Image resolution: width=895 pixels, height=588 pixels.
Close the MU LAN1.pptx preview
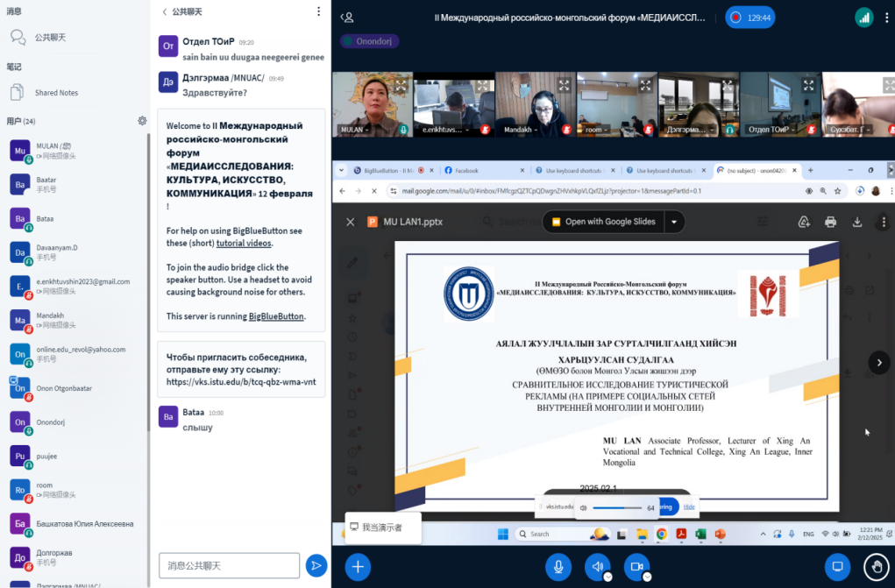pos(351,222)
